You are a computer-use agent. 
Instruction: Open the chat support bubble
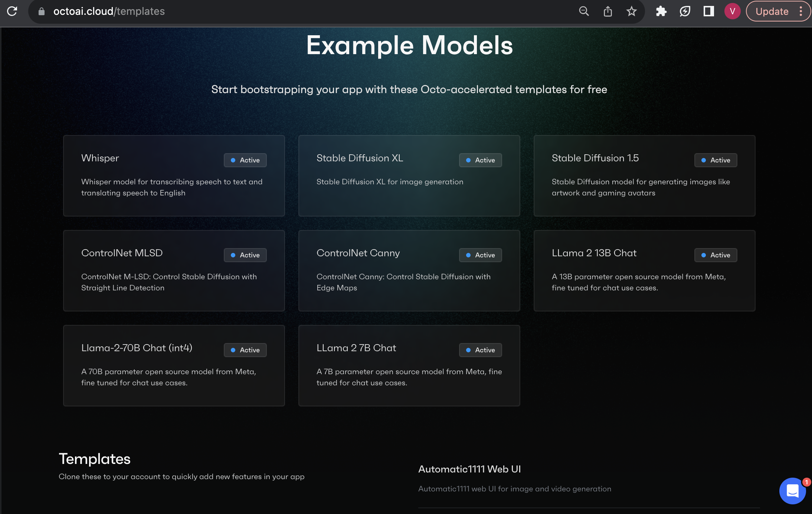(x=792, y=491)
